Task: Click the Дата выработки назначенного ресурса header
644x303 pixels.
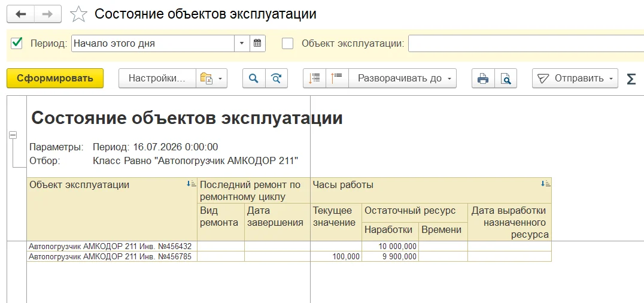Action: pos(510,222)
